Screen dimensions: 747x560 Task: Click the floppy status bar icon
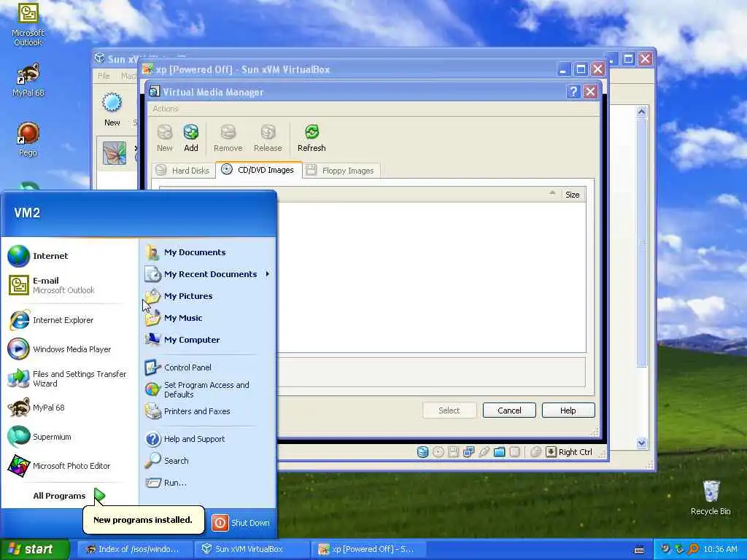click(454, 452)
